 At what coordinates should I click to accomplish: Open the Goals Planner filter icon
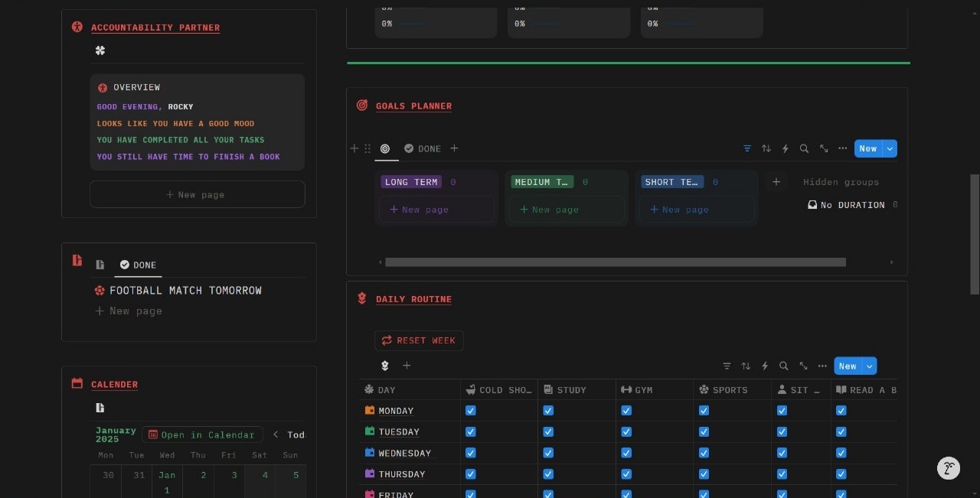coord(747,148)
